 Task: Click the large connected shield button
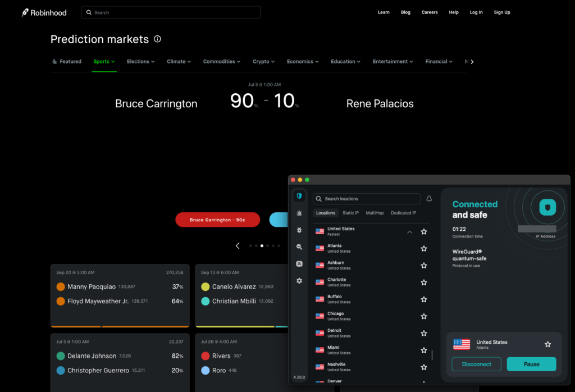click(x=547, y=208)
